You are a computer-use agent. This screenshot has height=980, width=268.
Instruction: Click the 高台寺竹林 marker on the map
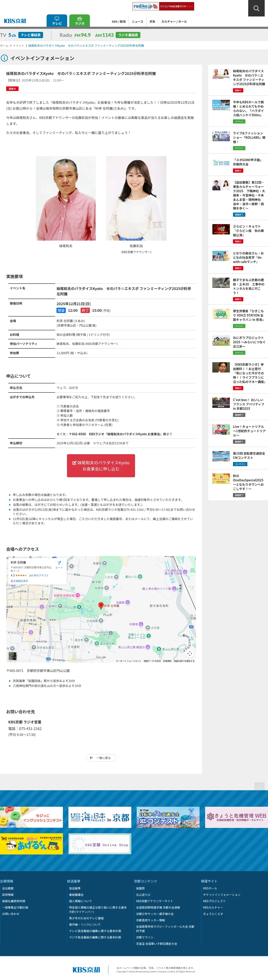tap(97, 644)
